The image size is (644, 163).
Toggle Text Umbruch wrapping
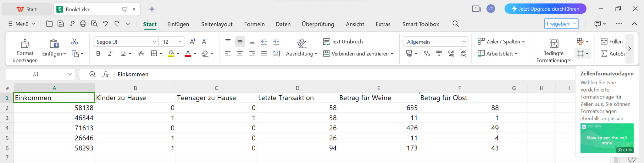tap(343, 42)
